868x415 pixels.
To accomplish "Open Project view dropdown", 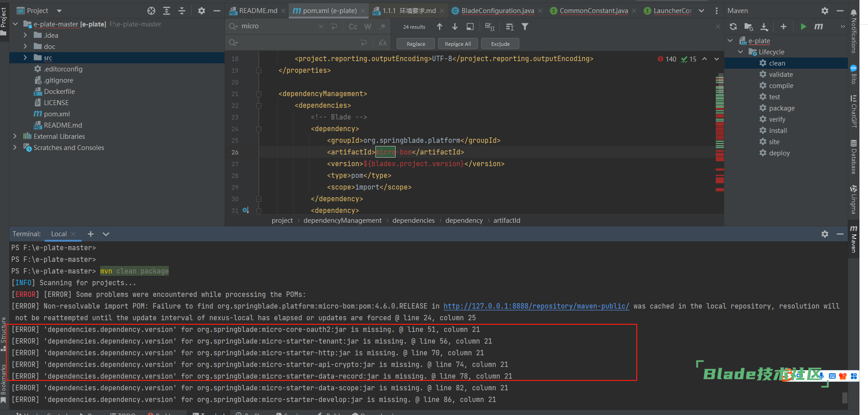I will click(59, 11).
